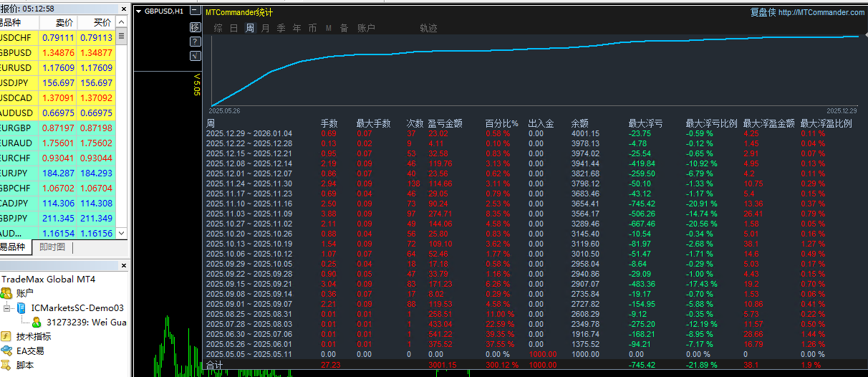This screenshot has height=377, width=868.
Task: Select the GBPCHF row in market watch
Action: [57, 188]
